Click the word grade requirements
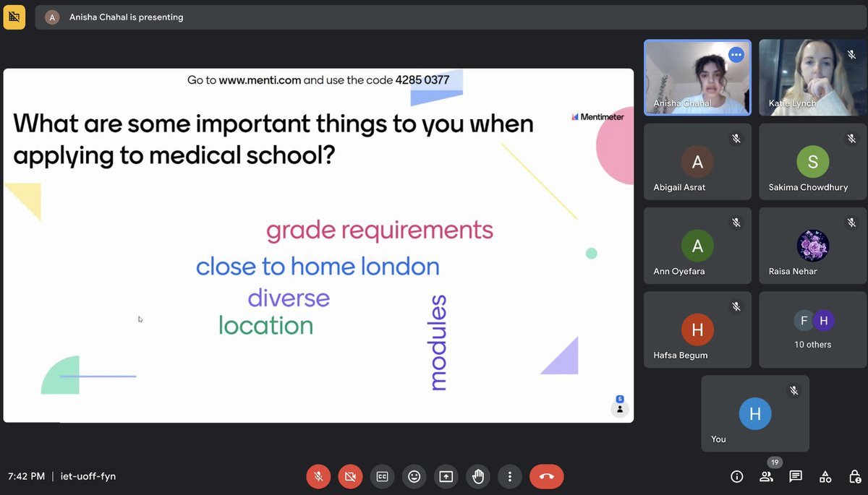Image resolution: width=868 pixels, height=495 pixels. click(380, 231)
